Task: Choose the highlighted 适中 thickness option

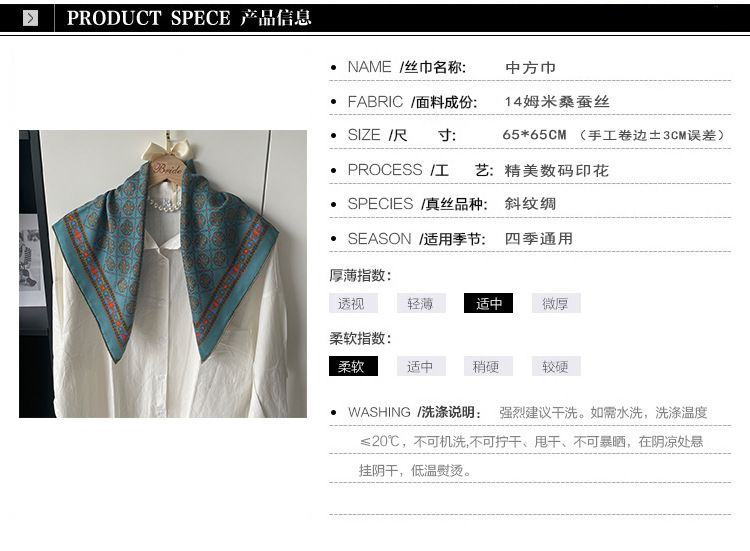Action: click(488, 303)
